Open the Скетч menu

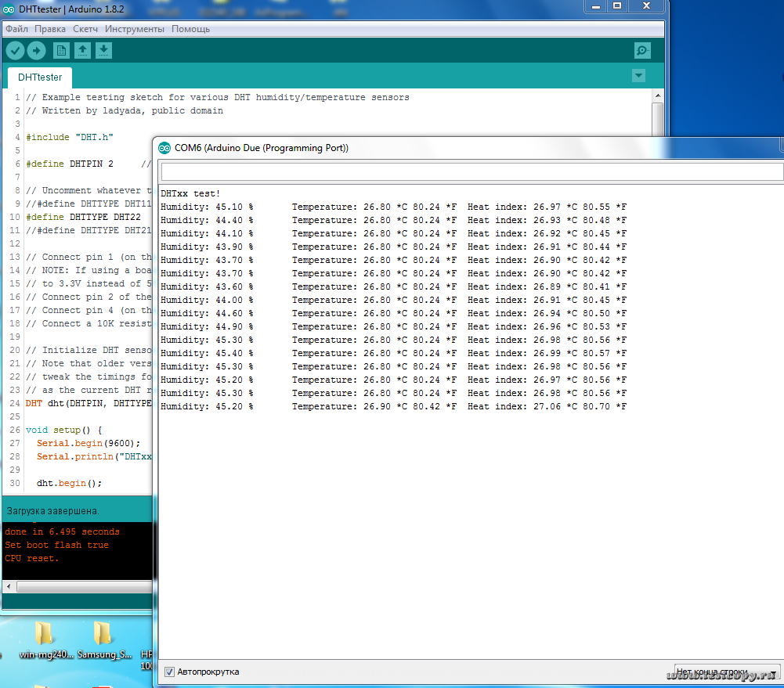85,29
